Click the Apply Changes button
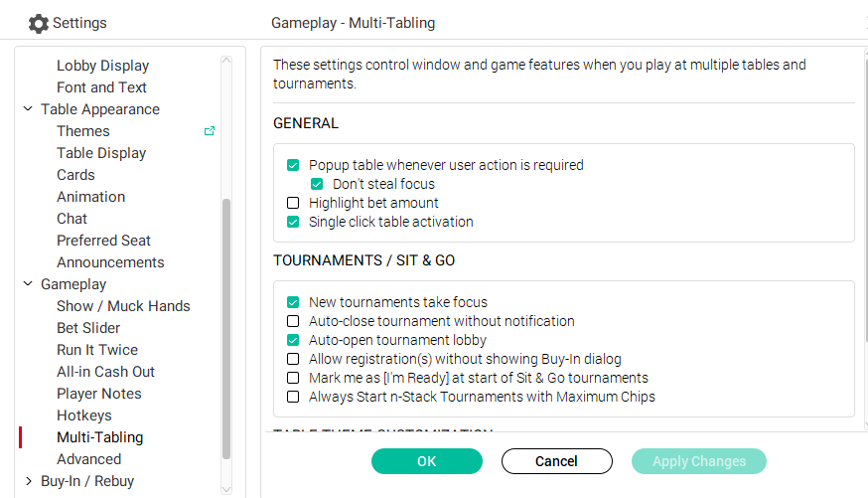 (x=699, y=461)
